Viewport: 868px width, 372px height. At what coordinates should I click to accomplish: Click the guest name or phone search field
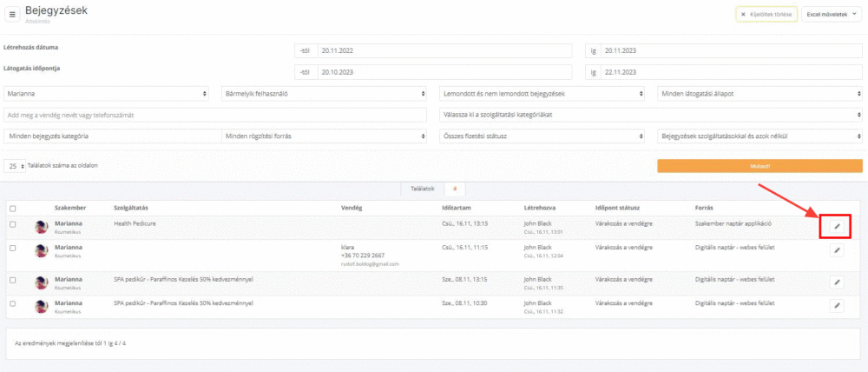(215, 115)
